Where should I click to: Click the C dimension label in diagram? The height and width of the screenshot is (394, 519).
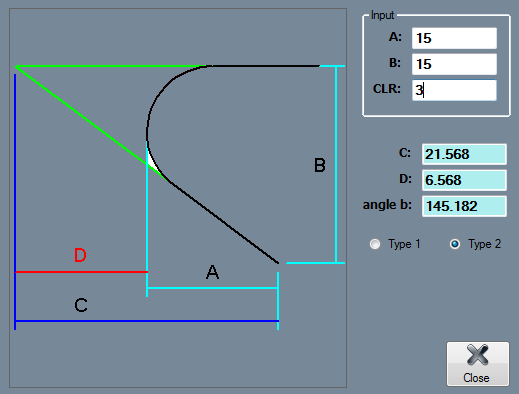click(x=81, y=305)
